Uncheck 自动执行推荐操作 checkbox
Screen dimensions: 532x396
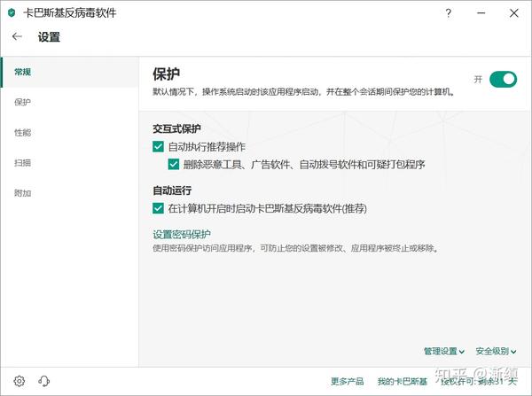click(158, 147)
